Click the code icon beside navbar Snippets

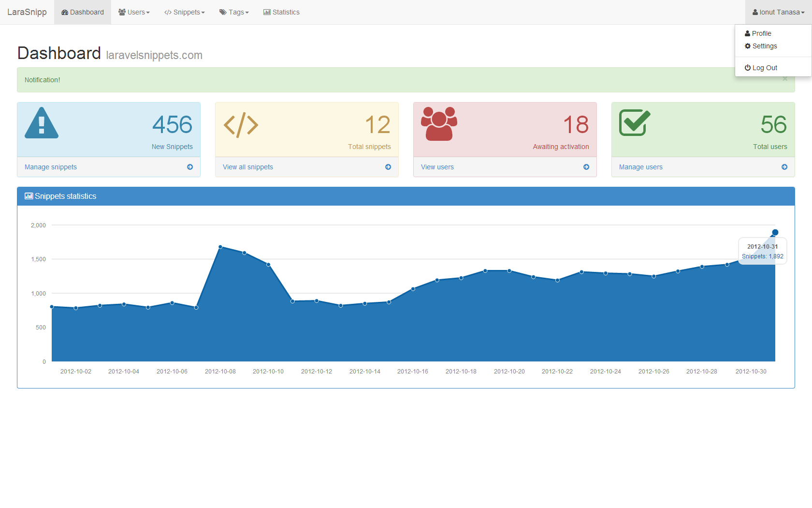(168, 12)
